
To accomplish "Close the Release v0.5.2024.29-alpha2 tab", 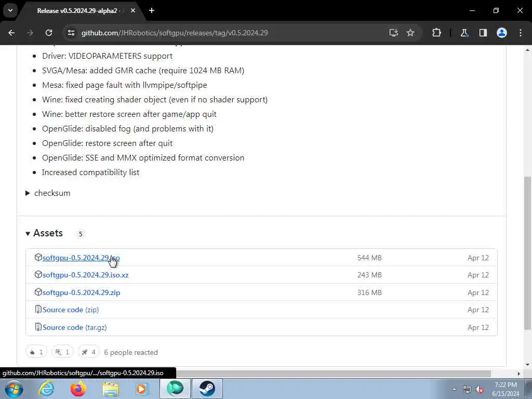I will [x=133, y=10].
